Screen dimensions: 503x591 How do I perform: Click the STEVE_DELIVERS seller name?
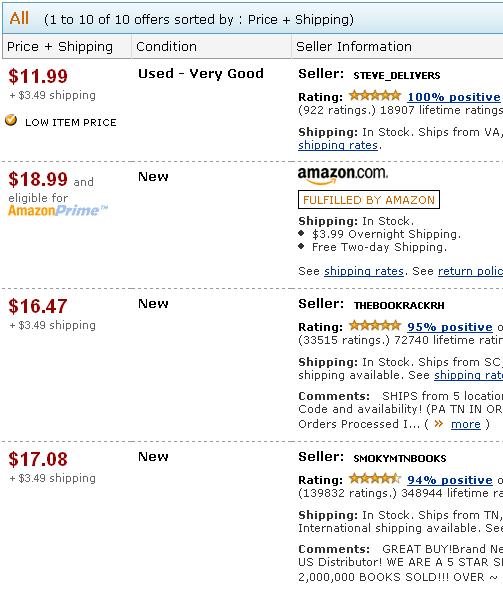(397, 75)
